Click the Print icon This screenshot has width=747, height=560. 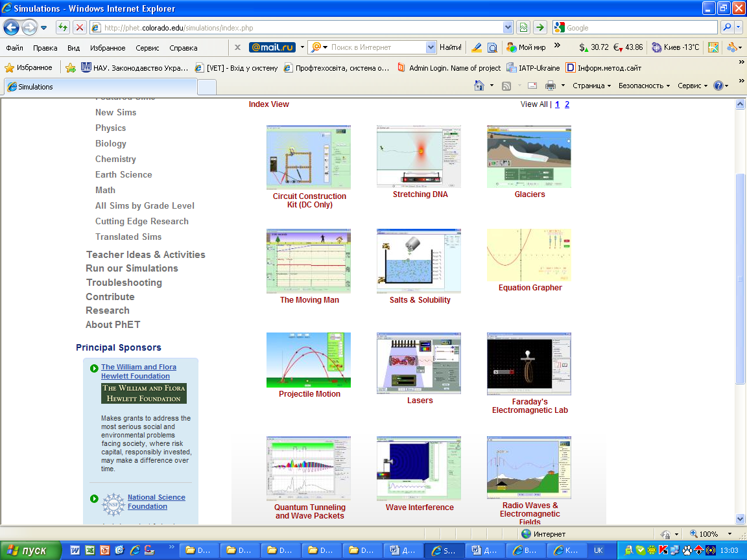point(551,86)
